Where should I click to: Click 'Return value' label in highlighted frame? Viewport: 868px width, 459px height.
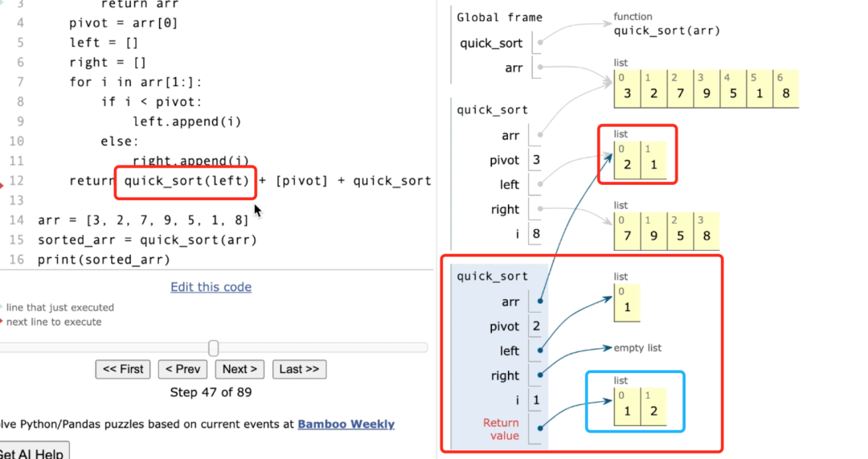501,429
